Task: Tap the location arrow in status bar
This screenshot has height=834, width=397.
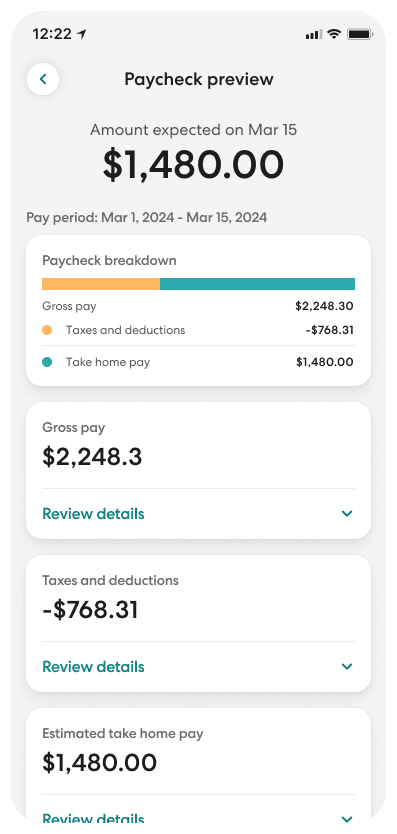Action: point(81,35)
